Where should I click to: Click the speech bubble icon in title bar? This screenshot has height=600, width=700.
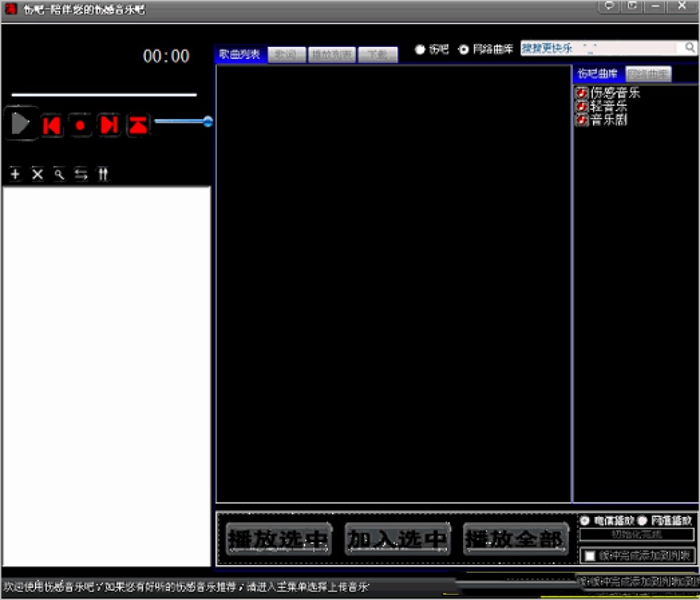(x=610, y=6)
